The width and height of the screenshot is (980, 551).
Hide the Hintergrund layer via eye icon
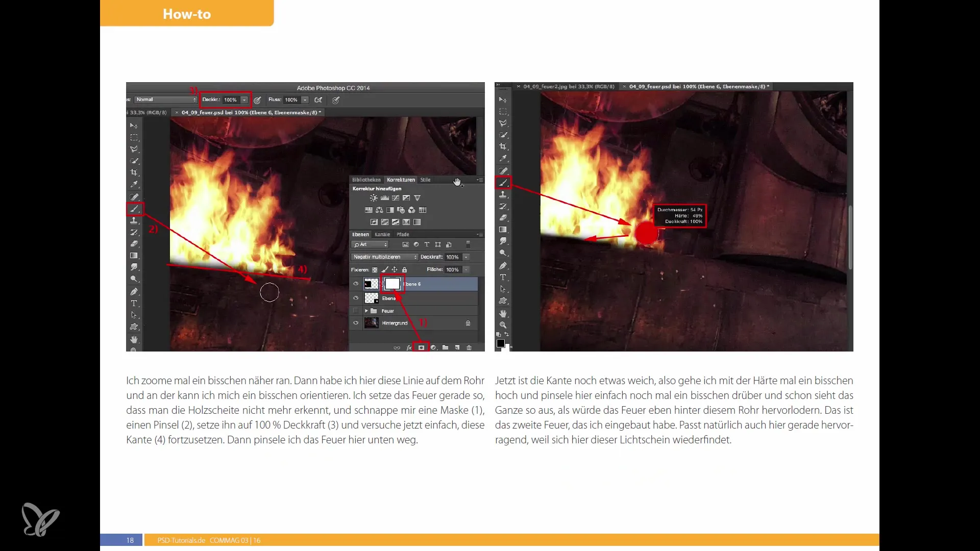pos(356,323)
